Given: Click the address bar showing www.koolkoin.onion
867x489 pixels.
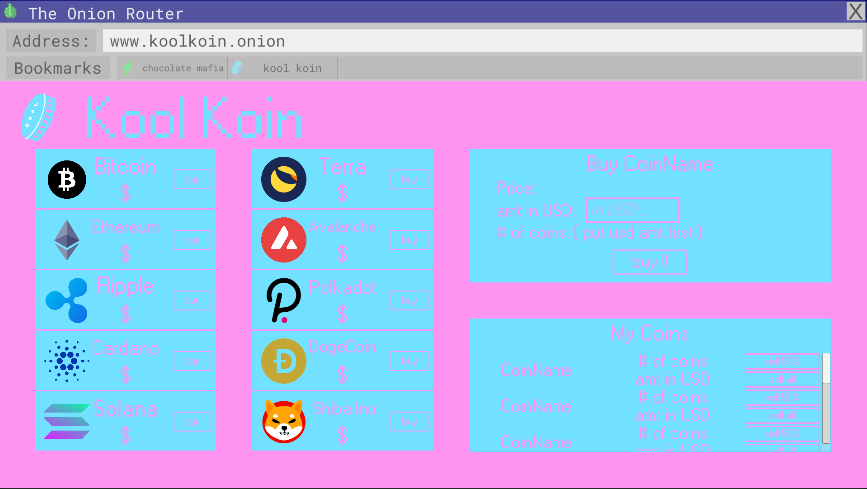Looking at the screenshot, I should (x=482, y=41).
